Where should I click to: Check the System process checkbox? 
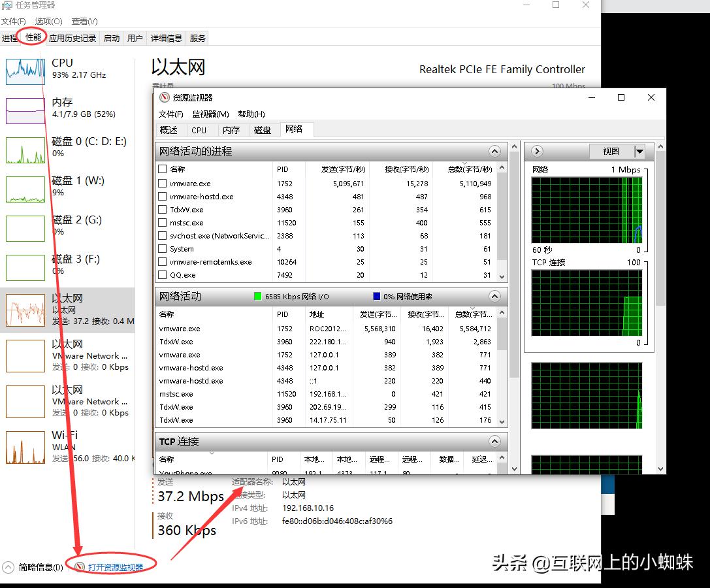coord(163,249)
